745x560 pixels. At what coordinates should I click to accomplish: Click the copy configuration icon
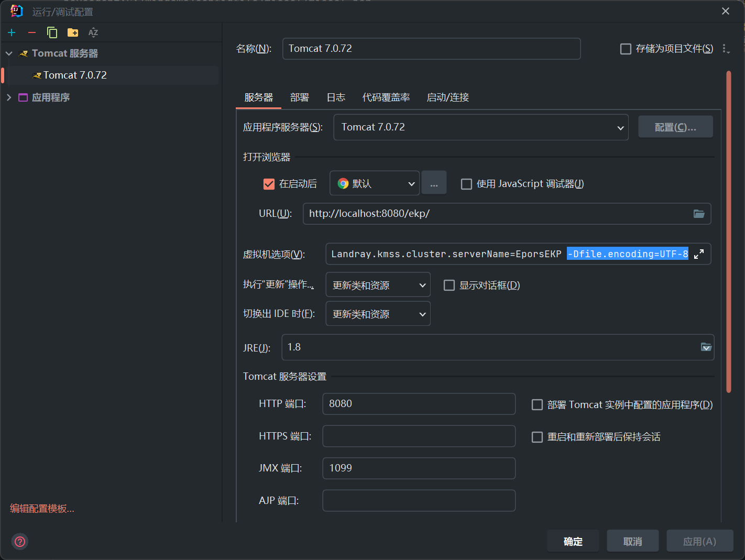coord(52,32)
